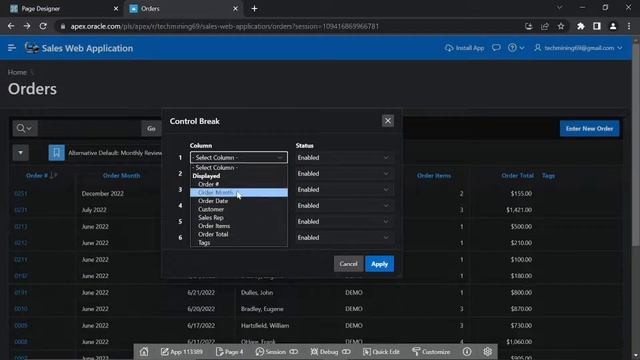Open browser extensions puzzle icon

(580, 26)
